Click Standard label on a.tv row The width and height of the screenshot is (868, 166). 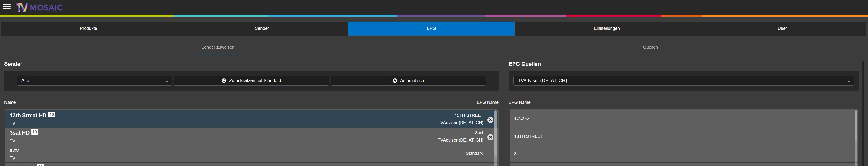pyautogui.click(x=474, y=153)
